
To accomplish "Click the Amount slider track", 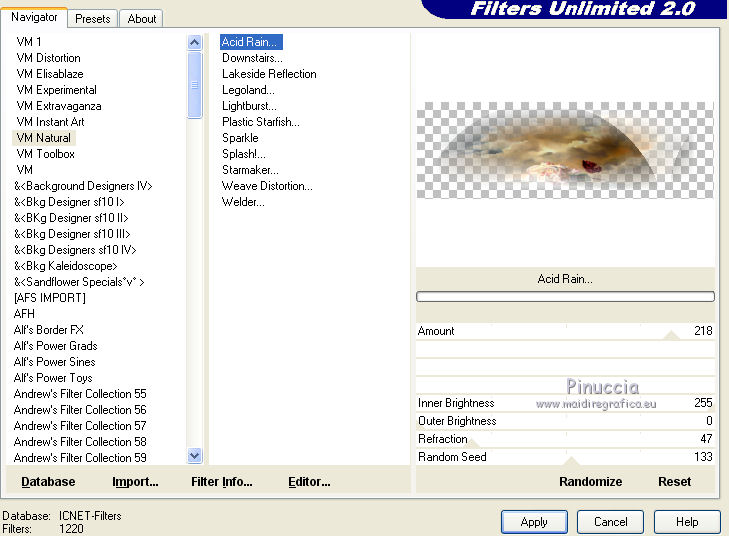I will click(x=565, y=331).
